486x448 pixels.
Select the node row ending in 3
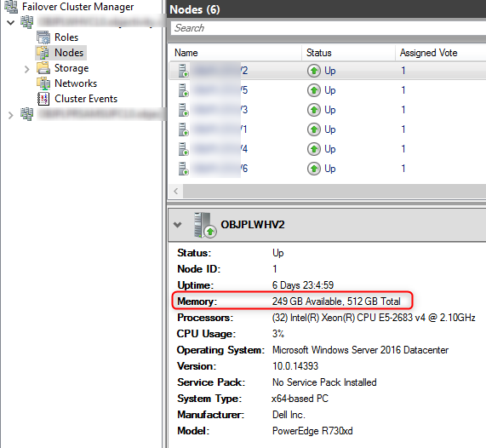coord(328,110)
